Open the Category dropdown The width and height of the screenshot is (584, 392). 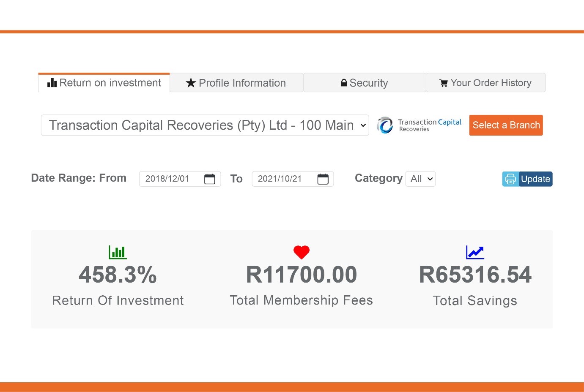(420, 179)
